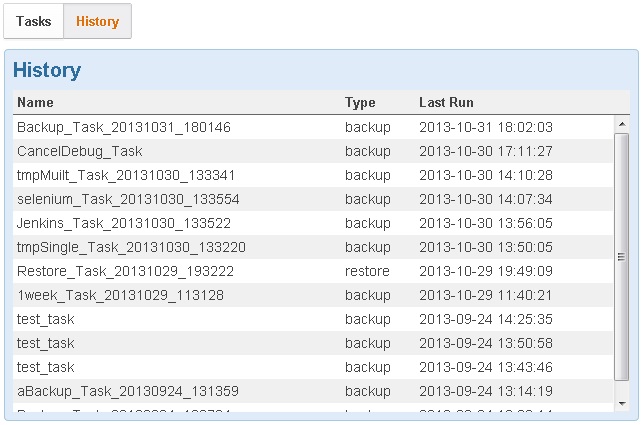Click scrollbar down arrow in history list
Screen dimensions: 644x425
621,402
